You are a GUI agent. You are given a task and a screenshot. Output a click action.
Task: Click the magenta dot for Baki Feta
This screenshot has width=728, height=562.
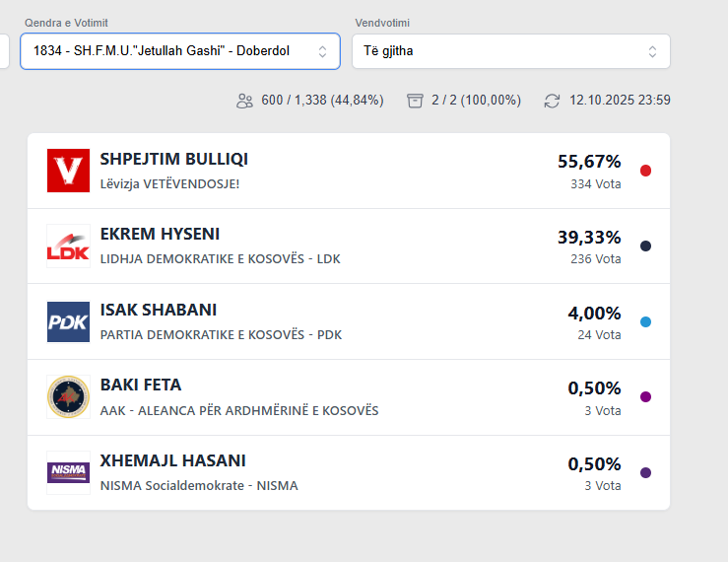645,397
